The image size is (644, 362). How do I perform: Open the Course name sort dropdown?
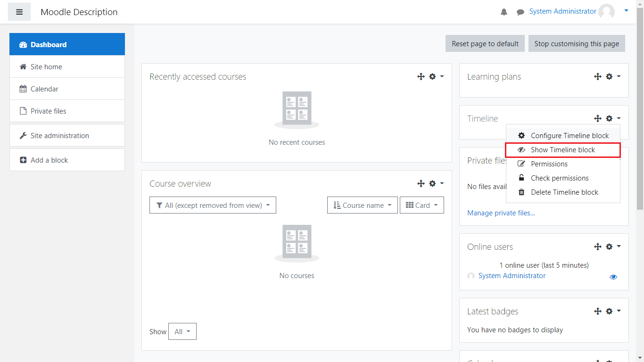coord(362,206)
